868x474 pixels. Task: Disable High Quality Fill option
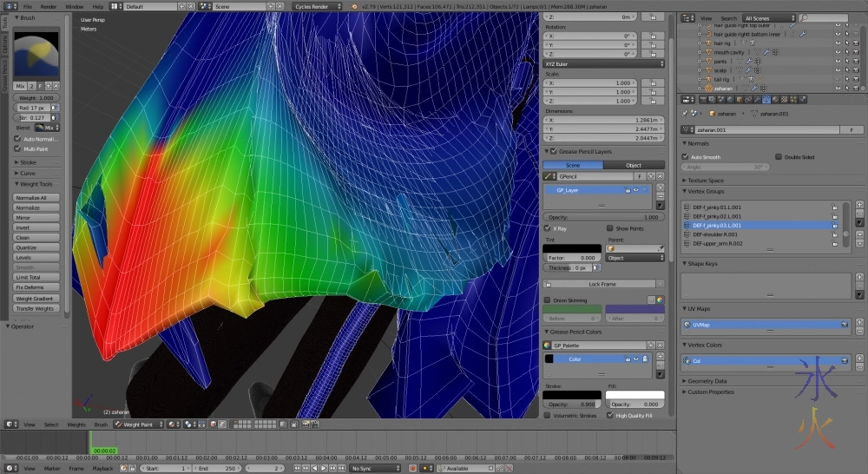(x=609, y=415)
